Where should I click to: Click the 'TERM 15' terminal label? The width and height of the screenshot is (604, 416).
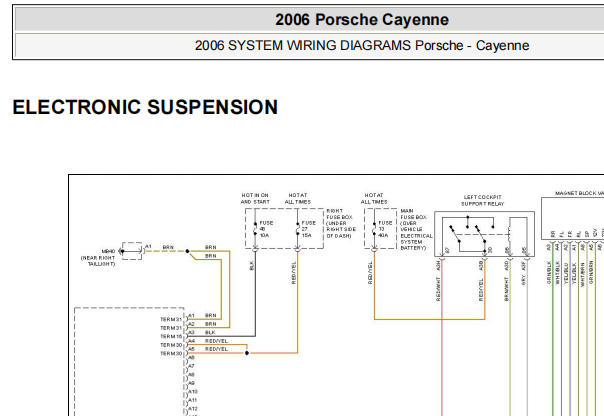[x=171, y=336]
